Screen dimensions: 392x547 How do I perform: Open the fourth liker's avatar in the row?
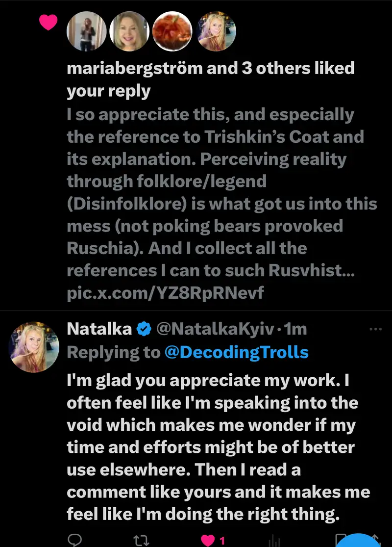(216, 30)
